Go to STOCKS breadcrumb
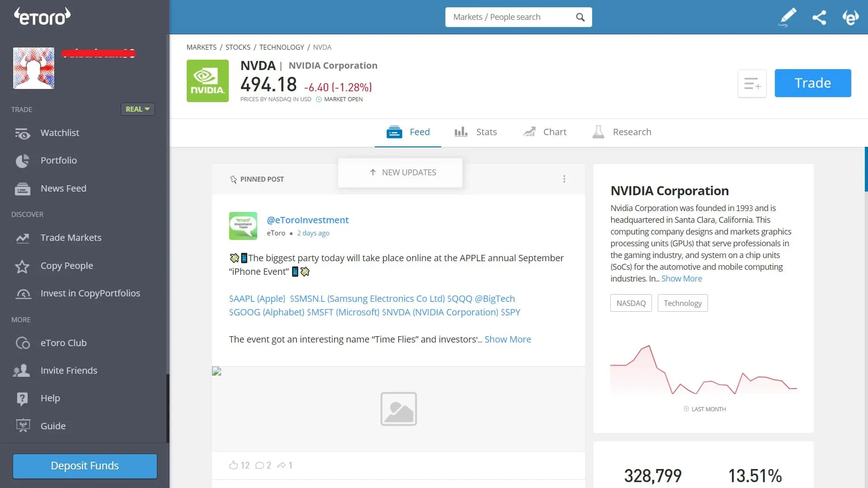Viewport: 868px width, 488px height. [238, 47]
